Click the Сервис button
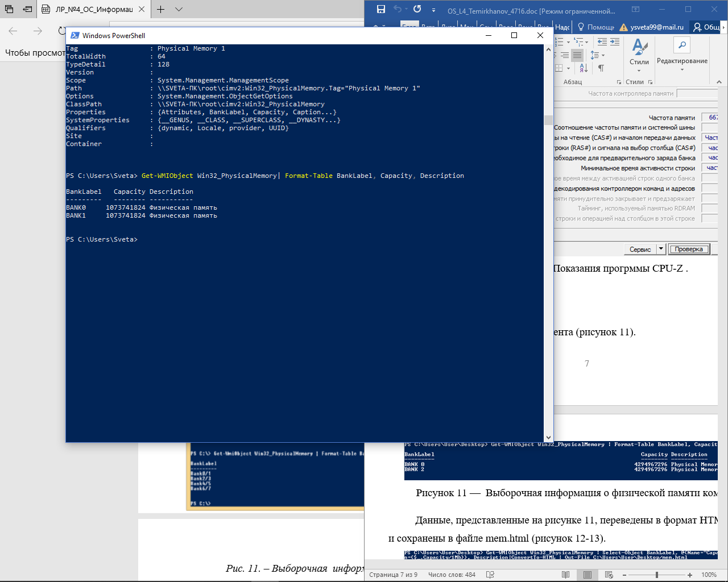 tap(640, 249)
